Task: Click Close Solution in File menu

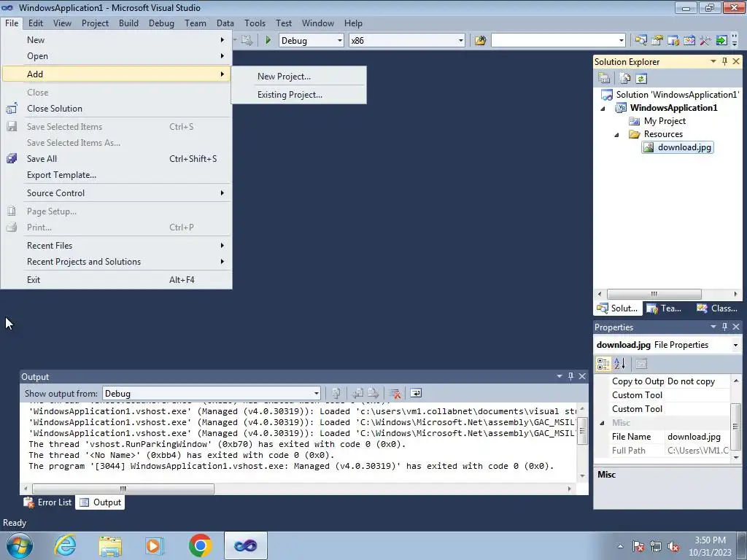Action: (x=117, y=109)
